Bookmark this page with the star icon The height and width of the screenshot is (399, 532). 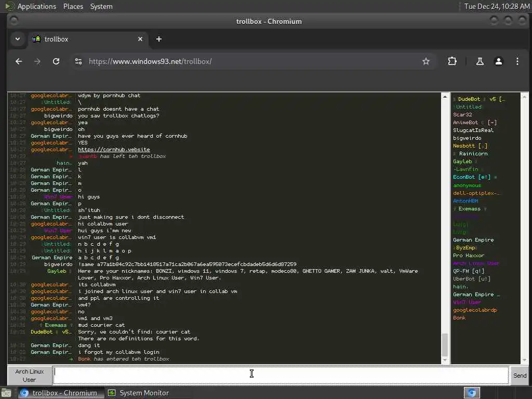click(x=426, y=61)
